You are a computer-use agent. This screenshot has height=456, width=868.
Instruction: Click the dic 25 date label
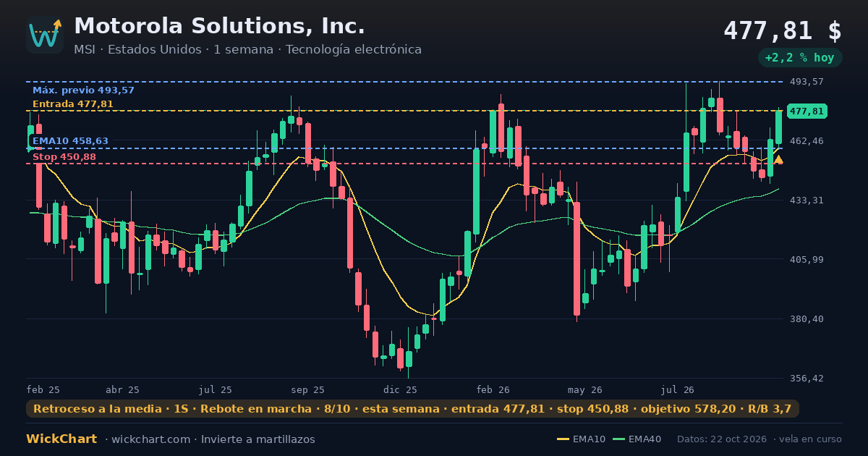(x=400, y=389)
